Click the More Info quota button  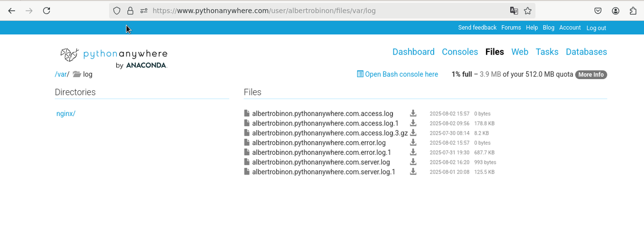click(x=591, y=75)
